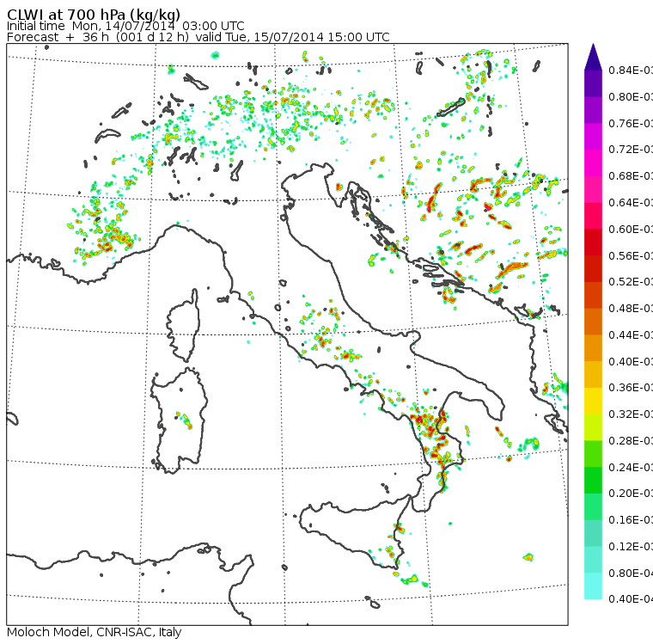Click the 'CLWI at 700 hPa (kg/kg)' title
The height and width of the screenshot is (644, 653).
(94, 14)
